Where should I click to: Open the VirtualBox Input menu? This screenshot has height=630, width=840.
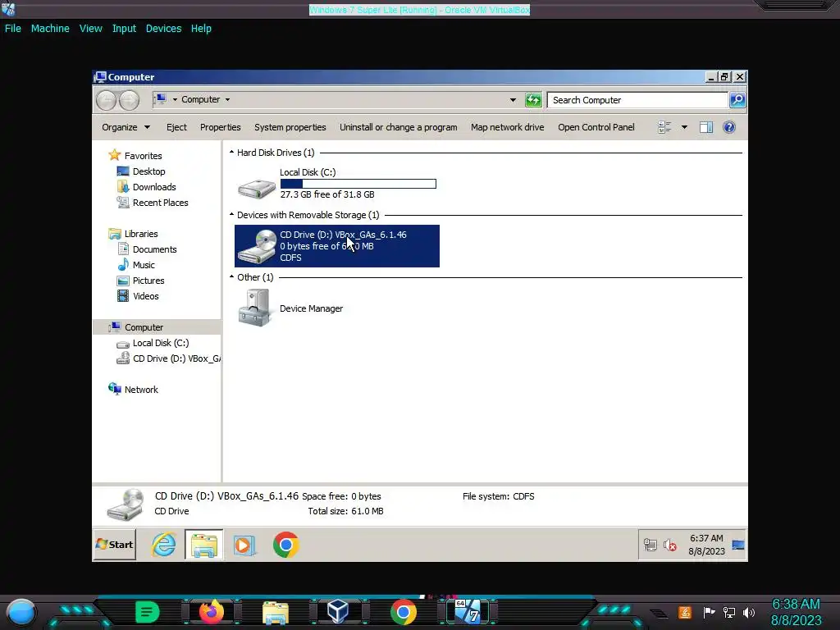coord(124,29)
